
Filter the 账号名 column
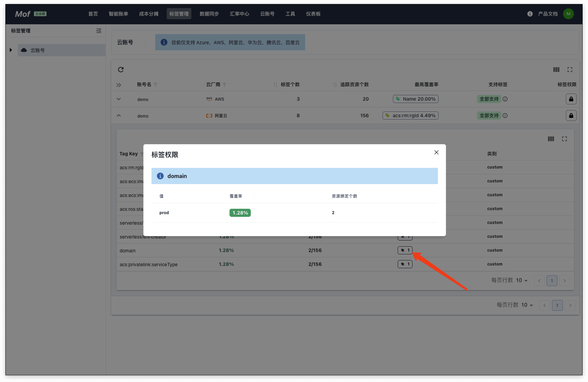tap(156, 85)
